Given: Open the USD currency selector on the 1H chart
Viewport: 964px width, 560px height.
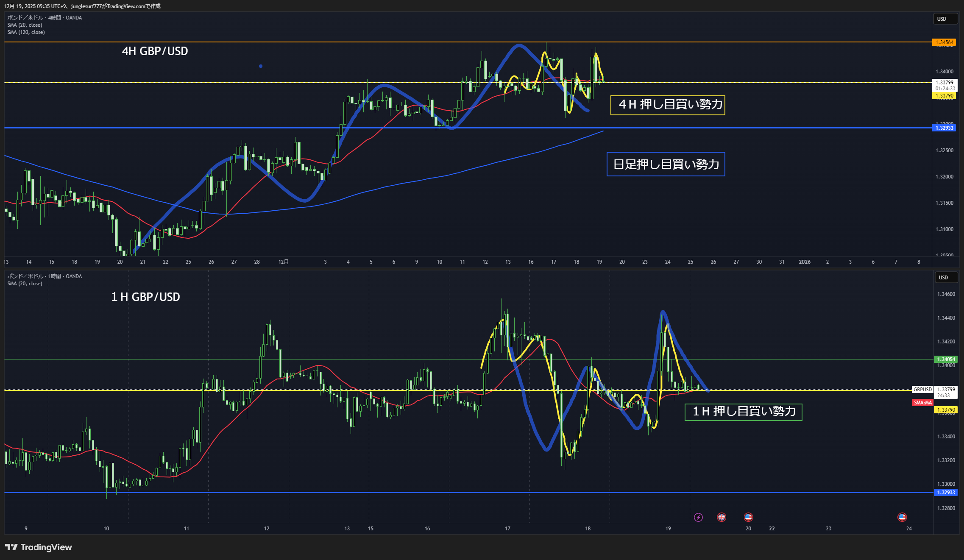Looking at the screenshot, I should (946, 278).
